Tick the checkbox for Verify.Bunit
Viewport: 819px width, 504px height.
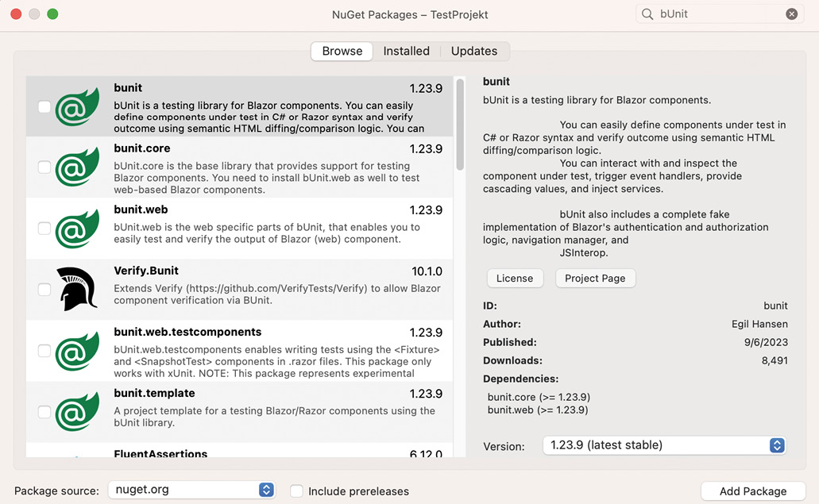coord(44,290)
